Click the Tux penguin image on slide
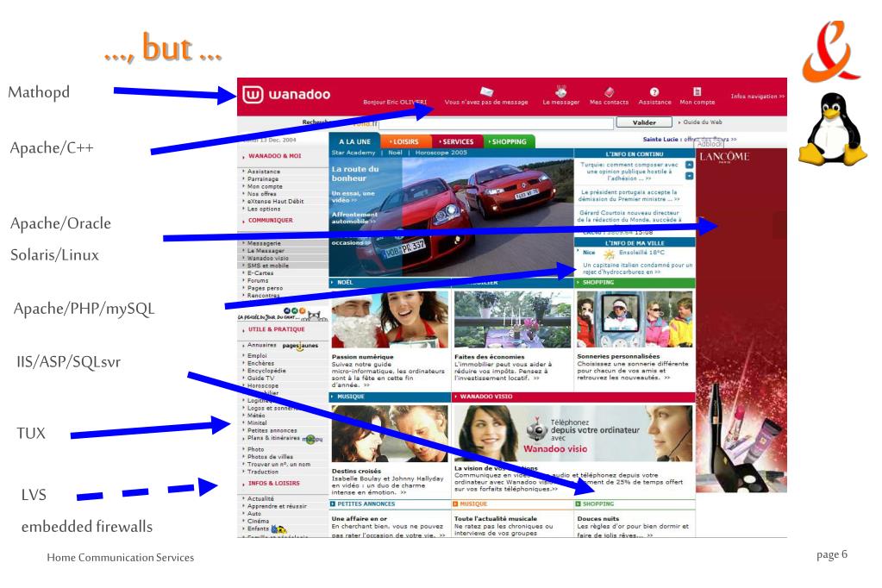 pos(833,130)
